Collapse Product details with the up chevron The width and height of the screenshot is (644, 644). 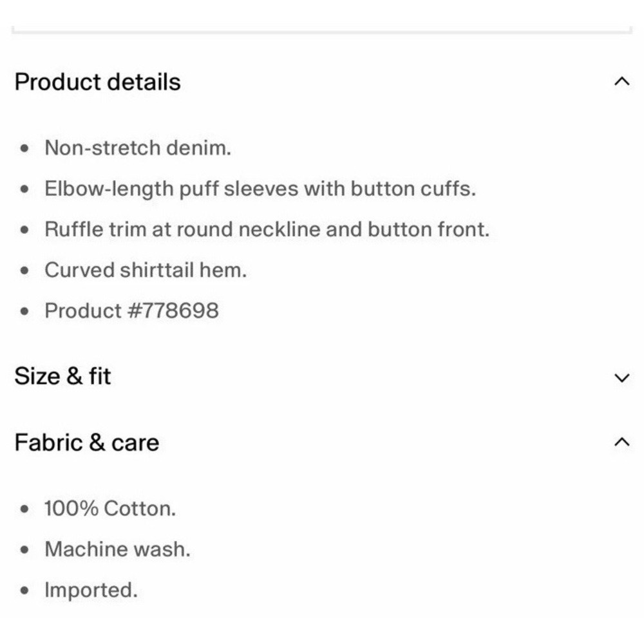(x=622, y=81)
